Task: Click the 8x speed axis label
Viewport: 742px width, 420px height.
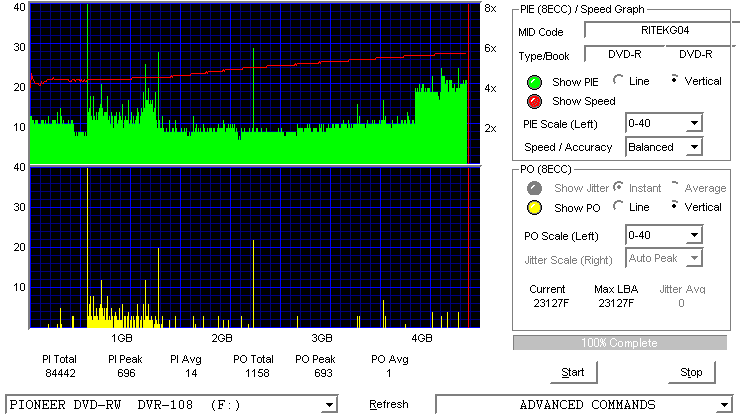Action: click(x=490, y=9)
